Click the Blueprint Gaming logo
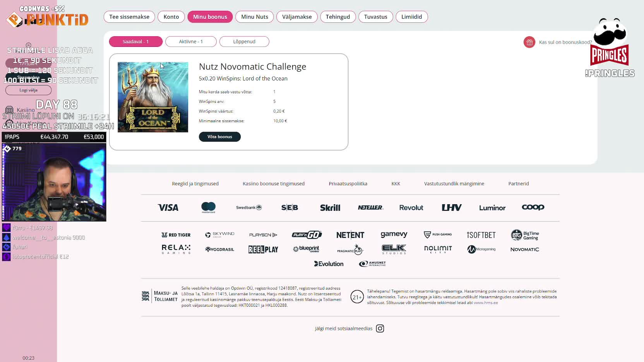The height and width of the screenshot is (362, 644). pyautogui.click(x=307, y=249)
